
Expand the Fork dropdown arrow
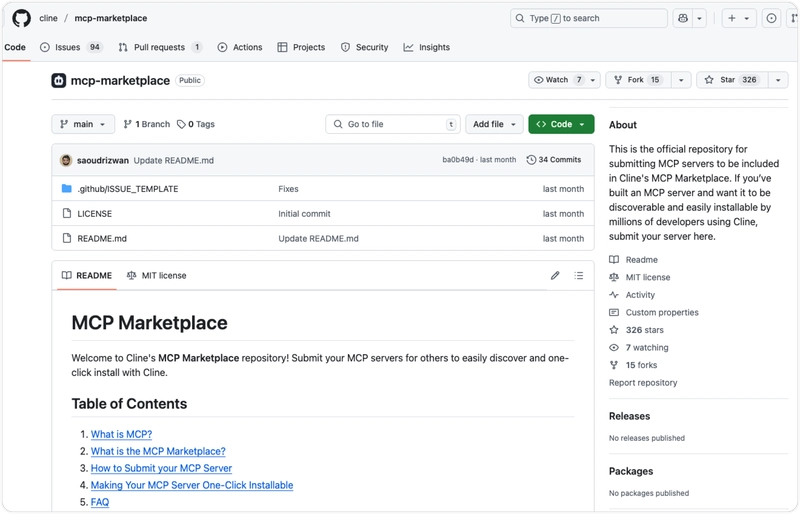pos(681,80)
